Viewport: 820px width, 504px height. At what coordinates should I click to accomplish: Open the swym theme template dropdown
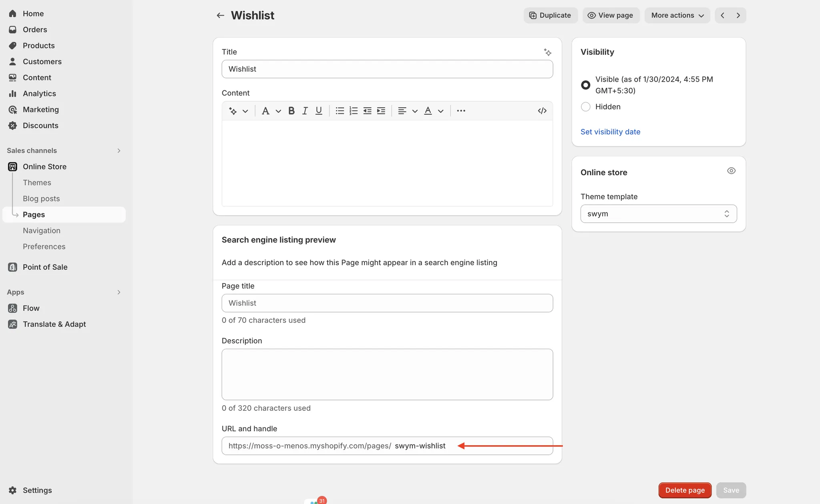click(x=658, y=214)
